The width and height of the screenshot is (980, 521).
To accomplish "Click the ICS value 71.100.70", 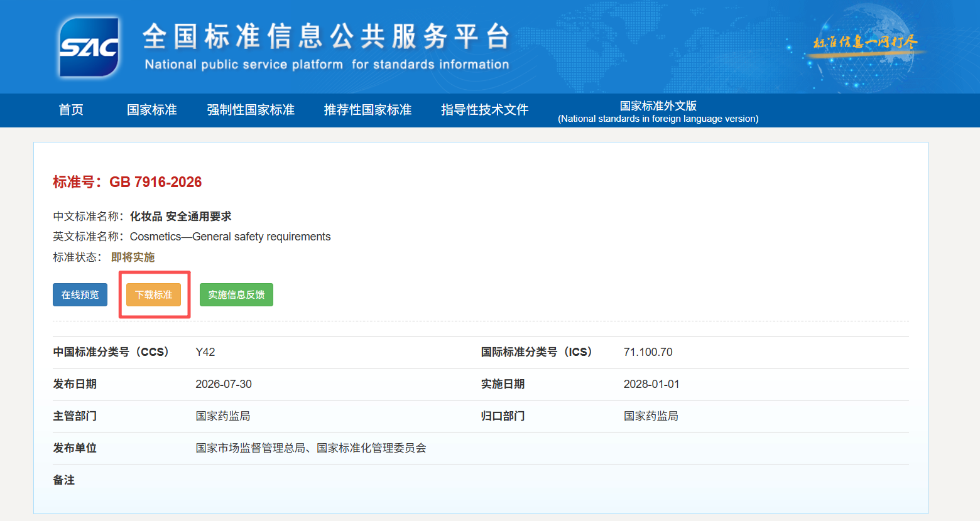I will point(648,352).
